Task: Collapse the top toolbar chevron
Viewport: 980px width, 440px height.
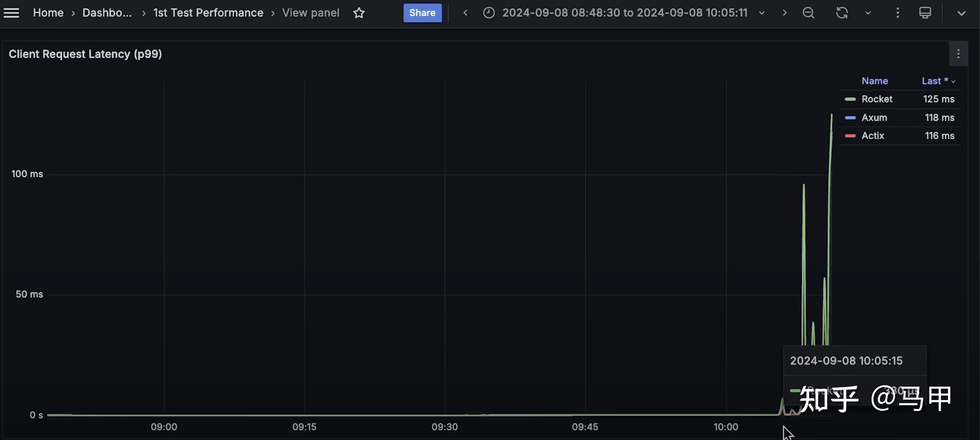Action: point(961,13)
